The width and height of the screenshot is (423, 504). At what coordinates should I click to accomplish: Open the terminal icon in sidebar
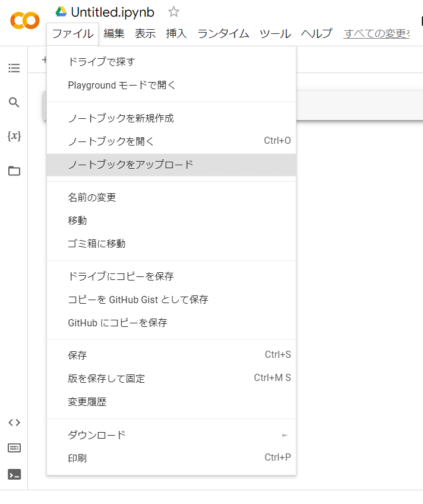click(14, 474)
